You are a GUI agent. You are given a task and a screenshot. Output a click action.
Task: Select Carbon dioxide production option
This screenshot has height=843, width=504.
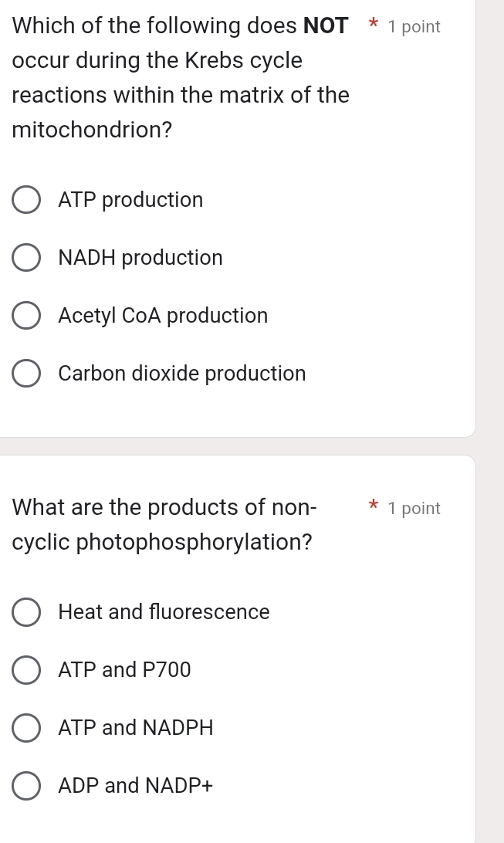coord(26,373)
